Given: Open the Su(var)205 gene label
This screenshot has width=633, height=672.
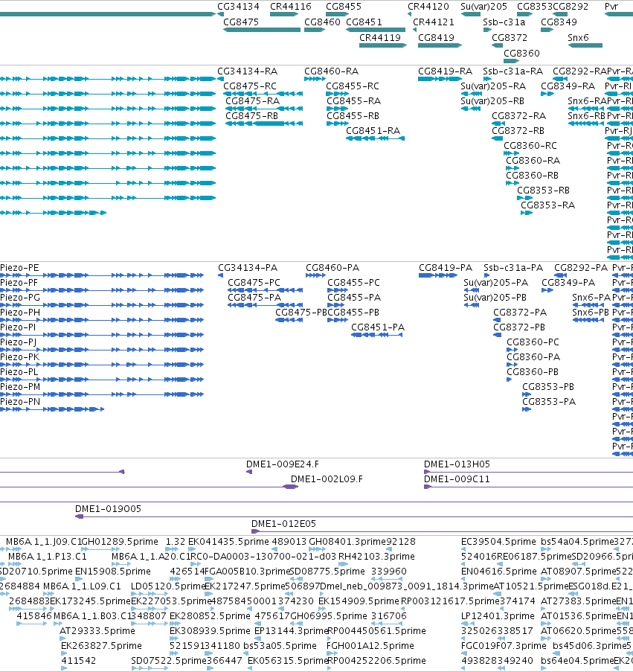Looking at the screenshot, I should coord(484,7).
